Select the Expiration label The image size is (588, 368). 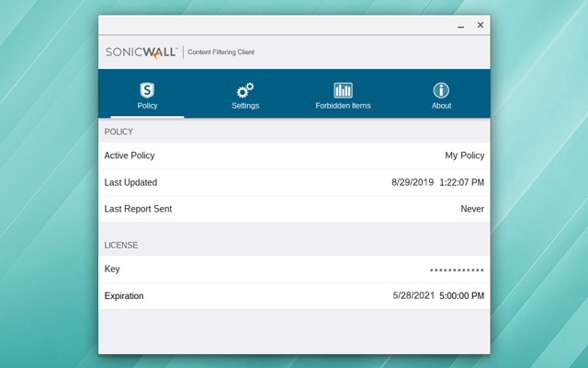124,296
